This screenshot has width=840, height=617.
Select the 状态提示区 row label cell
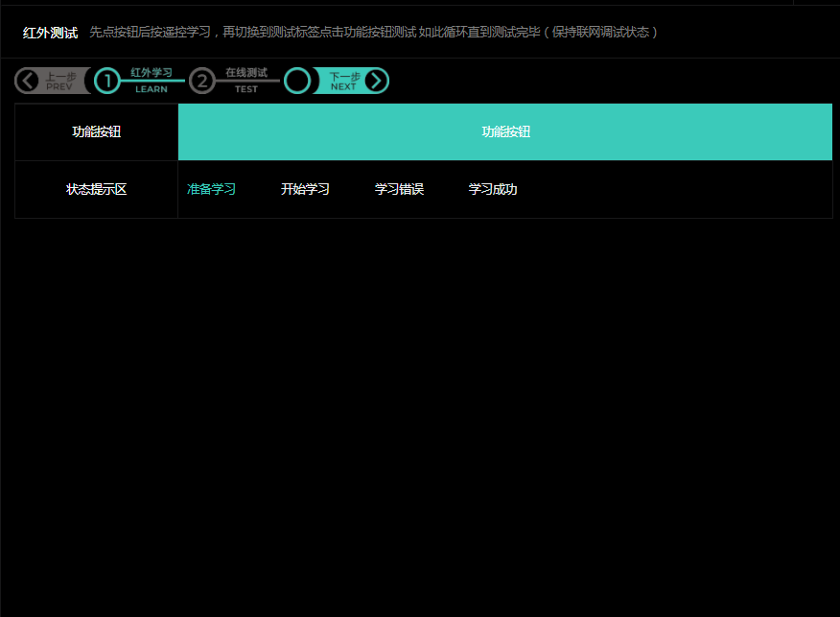coord(96,189)
